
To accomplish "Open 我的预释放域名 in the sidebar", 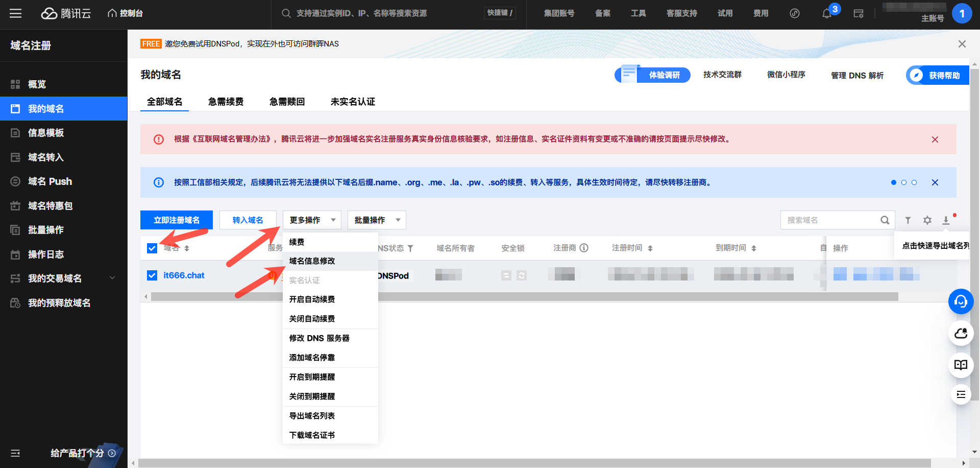I will point(64,303).
